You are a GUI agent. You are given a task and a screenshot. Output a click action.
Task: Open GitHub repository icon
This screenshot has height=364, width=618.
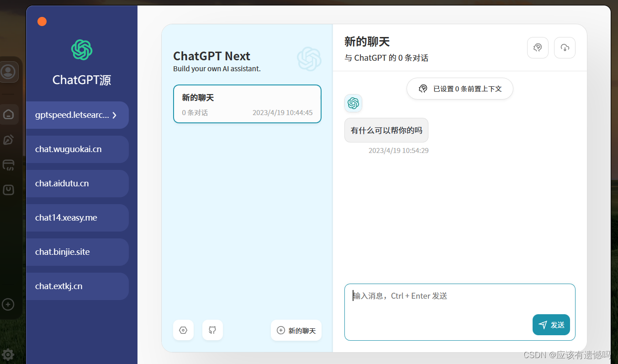coord(212,330)
